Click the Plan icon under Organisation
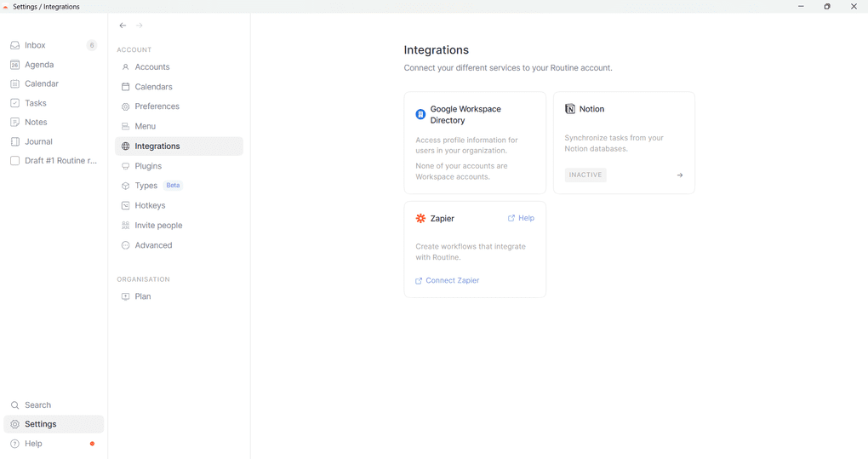Image resolution: width=868 pixels, height=459 pixels. 126,296
